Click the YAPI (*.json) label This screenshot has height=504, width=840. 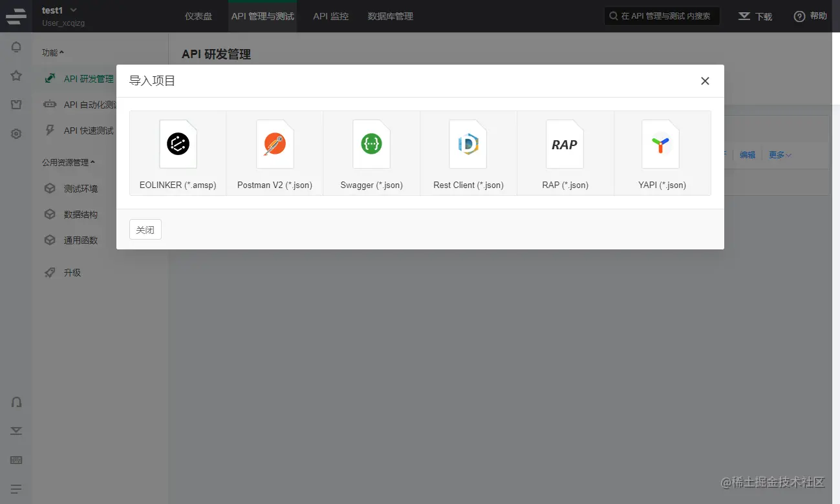[x=662, y=185]
